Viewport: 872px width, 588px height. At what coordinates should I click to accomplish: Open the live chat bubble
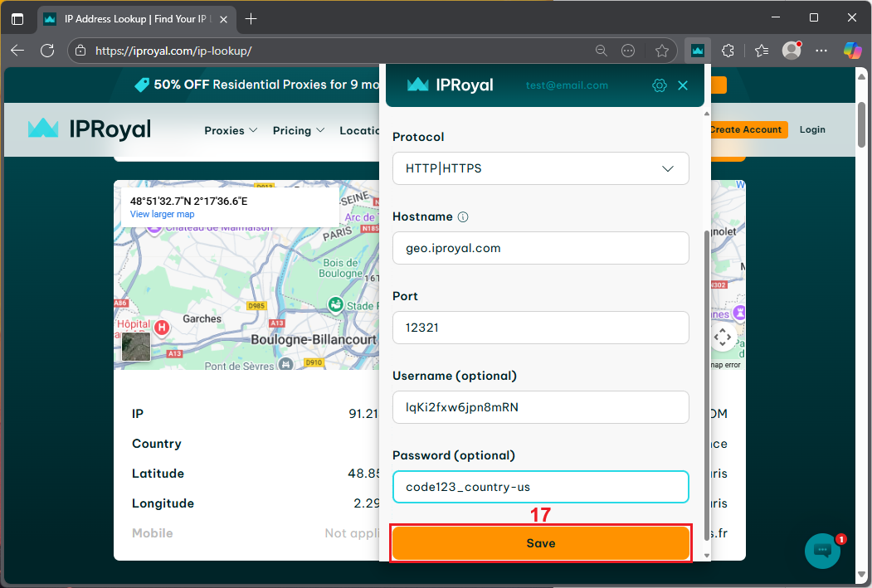(x=822, y=551)
